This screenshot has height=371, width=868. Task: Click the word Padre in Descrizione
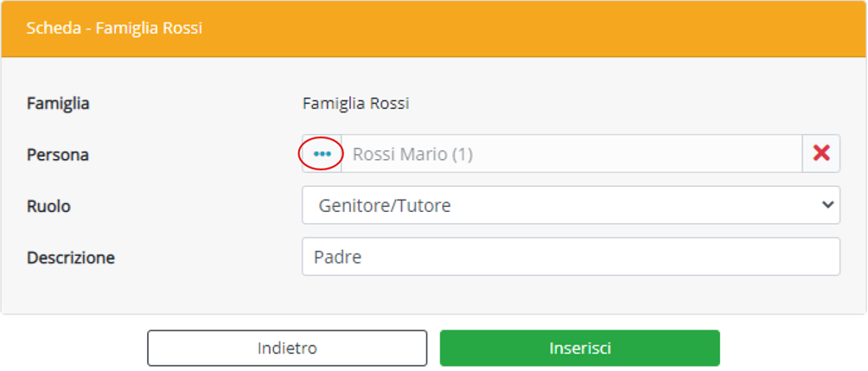tap(337, 258)
